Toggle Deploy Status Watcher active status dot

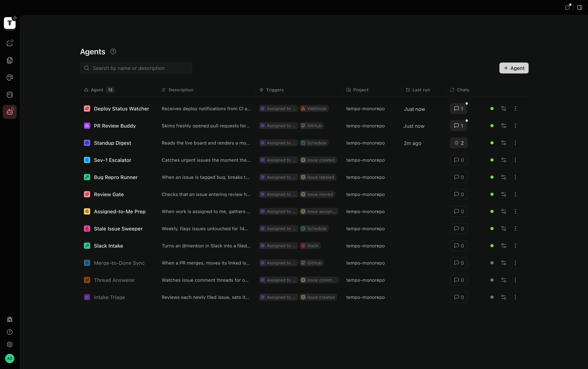tap(492, 109)
